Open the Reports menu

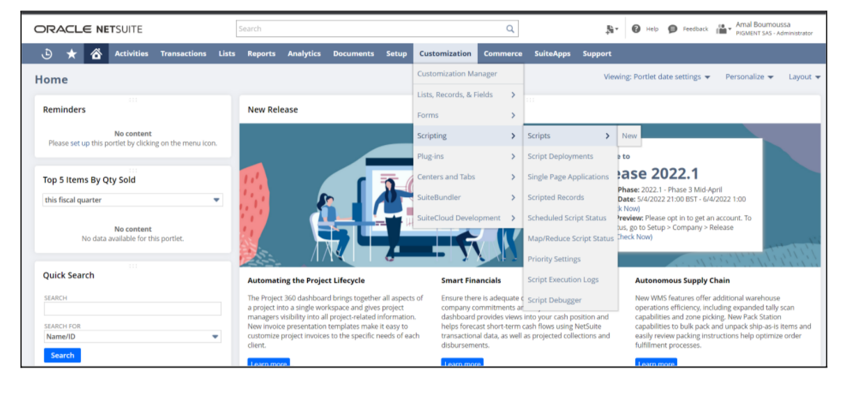click(x=261, y=54)
